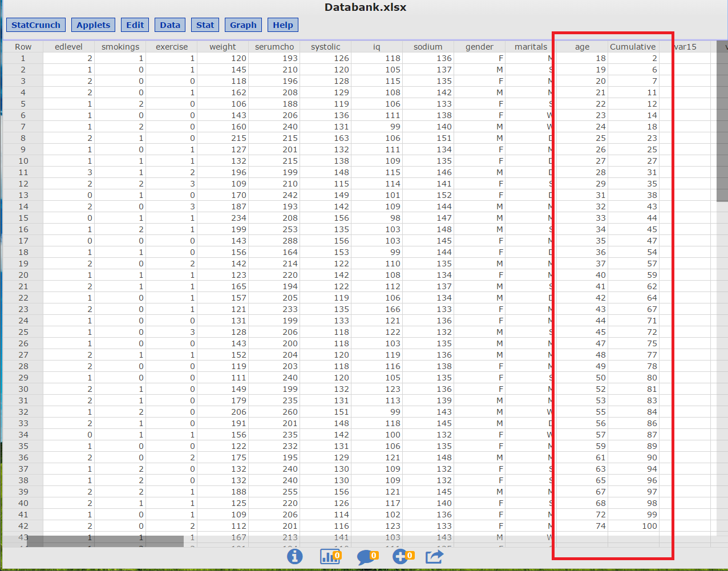Click serumcho cell 288 in row 17
The image size is (728, 571).
[274, 241]
